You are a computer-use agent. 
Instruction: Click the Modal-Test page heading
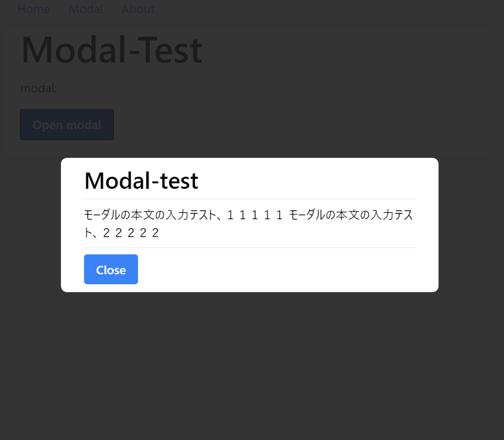pos(111,50)
